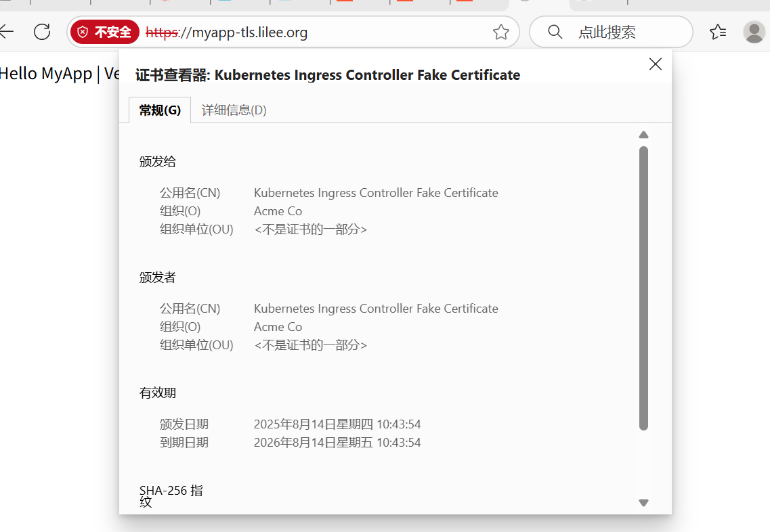This screenshot has width=770, height=532.
Task: Click the browser back arrow
Action: (x=6, y=32)
